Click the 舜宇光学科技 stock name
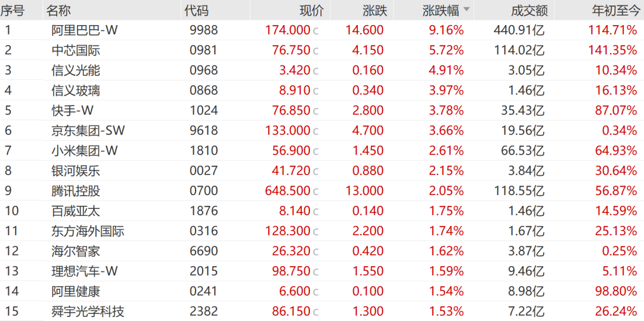This screenshot has width=644, height=321. (88, 311)
